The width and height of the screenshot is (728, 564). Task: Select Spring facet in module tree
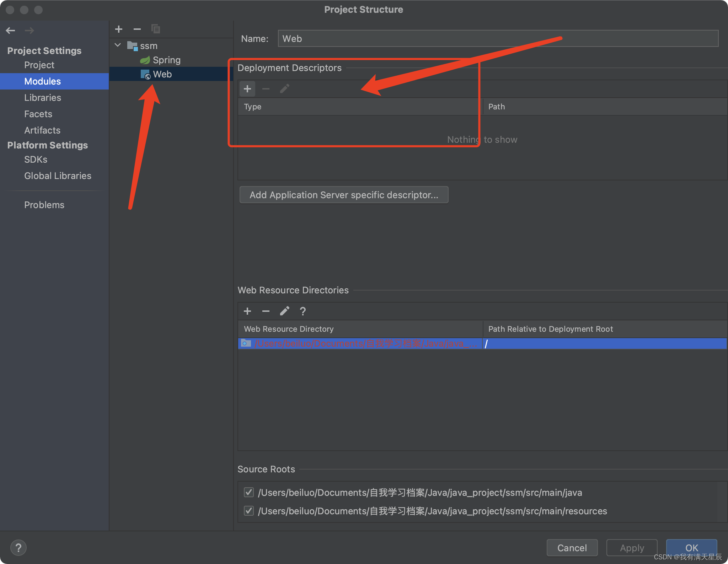pos(166,60)
